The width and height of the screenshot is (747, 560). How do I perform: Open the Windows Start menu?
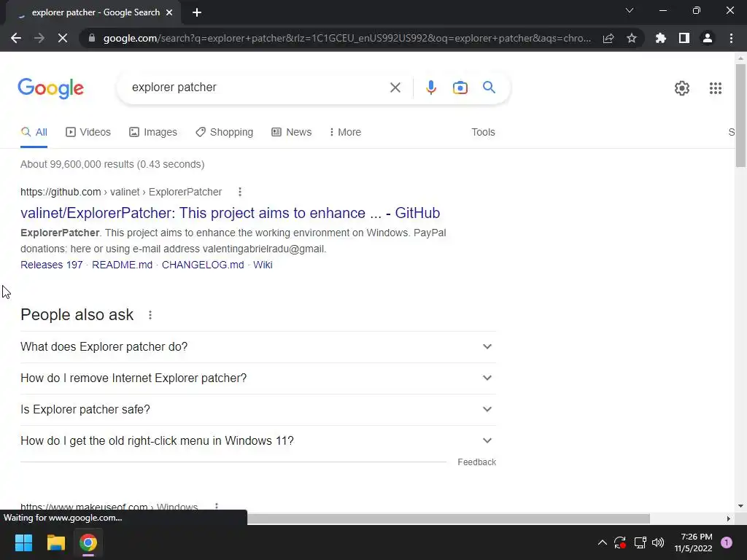(23, 542)
